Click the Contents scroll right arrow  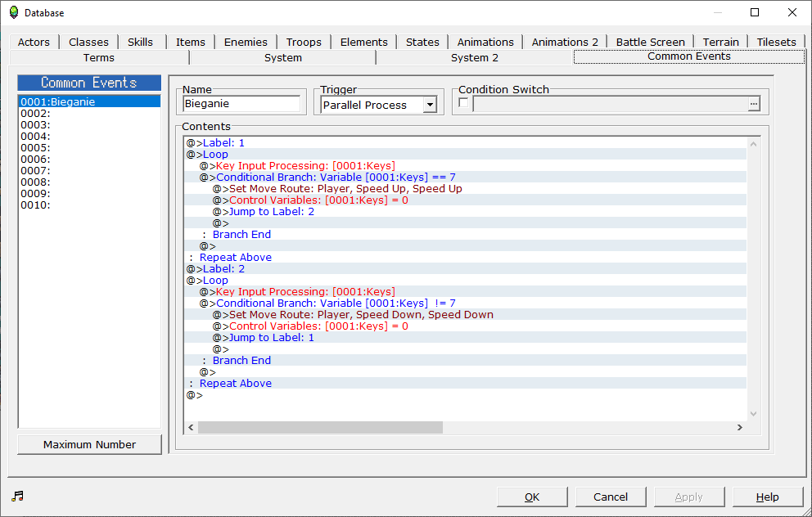[739, 427]
